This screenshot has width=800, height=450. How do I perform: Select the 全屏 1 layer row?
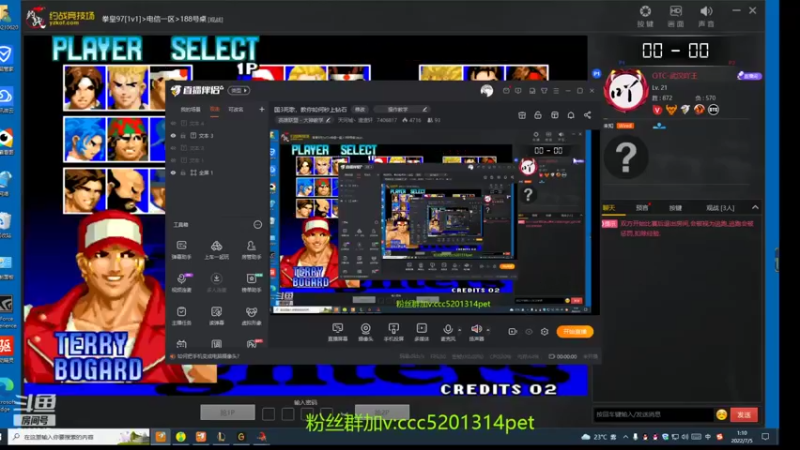pos(217,173)
